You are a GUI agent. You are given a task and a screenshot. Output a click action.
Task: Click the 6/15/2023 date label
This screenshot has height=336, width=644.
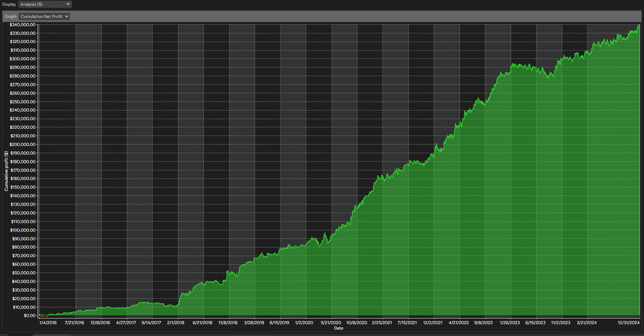535,323
